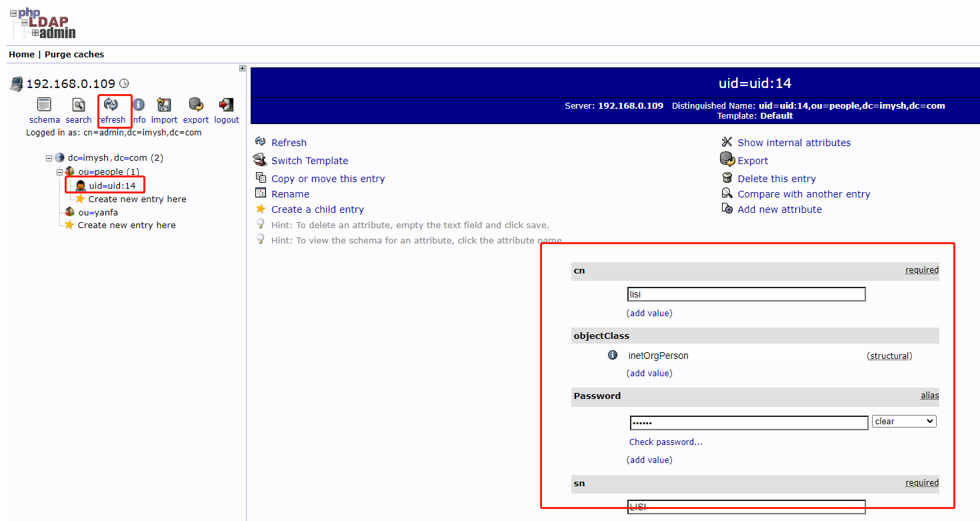The height and width of the screenshot is (521, 980).
Task: Collapse the dc=imysh,dc=com tree node
Action: click(x=49, y=157)
